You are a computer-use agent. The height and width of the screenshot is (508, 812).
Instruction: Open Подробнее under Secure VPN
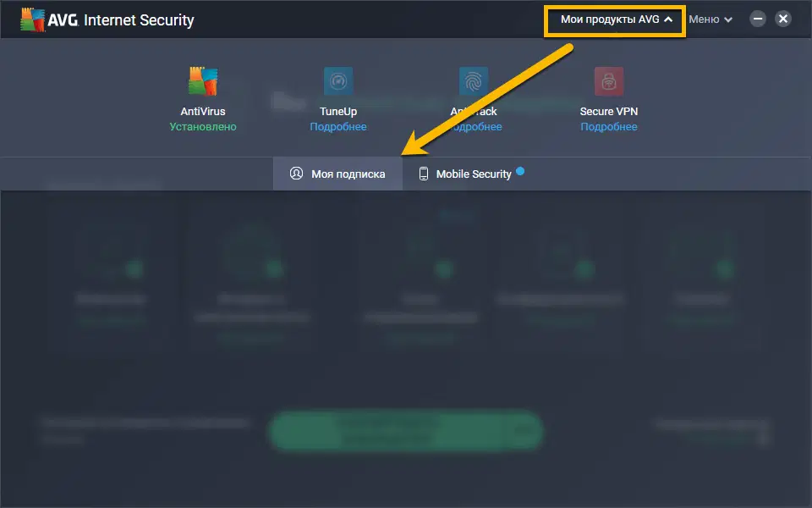(609, 126)
